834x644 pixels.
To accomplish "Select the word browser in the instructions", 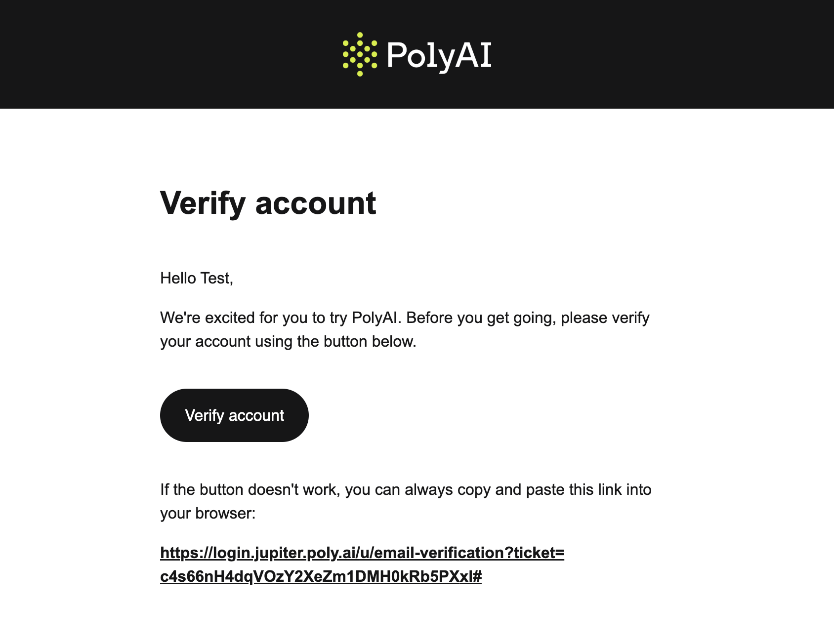I will (225, 513).
